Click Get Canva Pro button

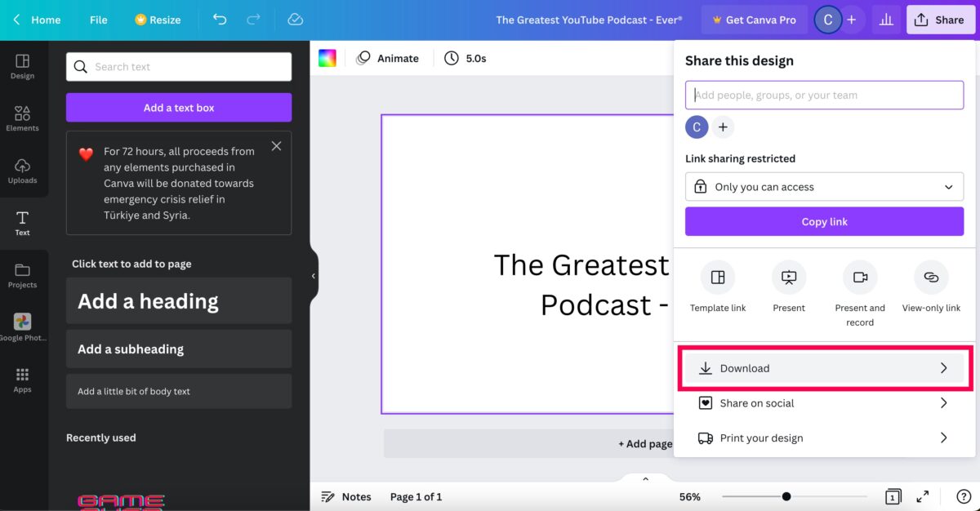754,20
